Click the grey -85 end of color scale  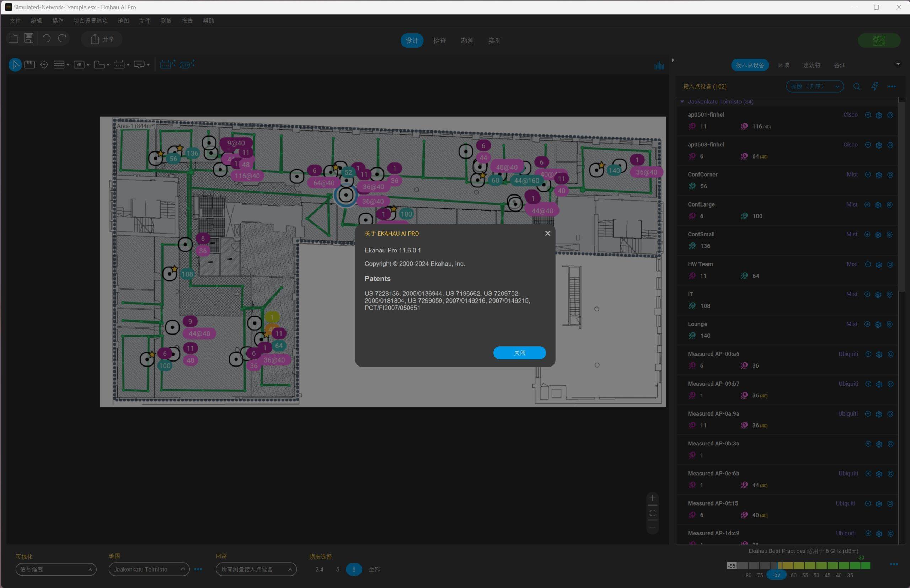tap(731, 566)
